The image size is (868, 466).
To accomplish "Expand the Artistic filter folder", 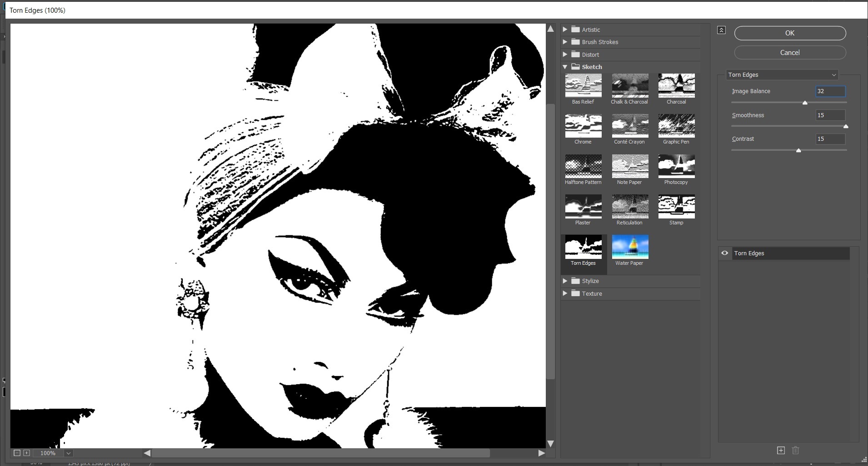I will point(565,30).
